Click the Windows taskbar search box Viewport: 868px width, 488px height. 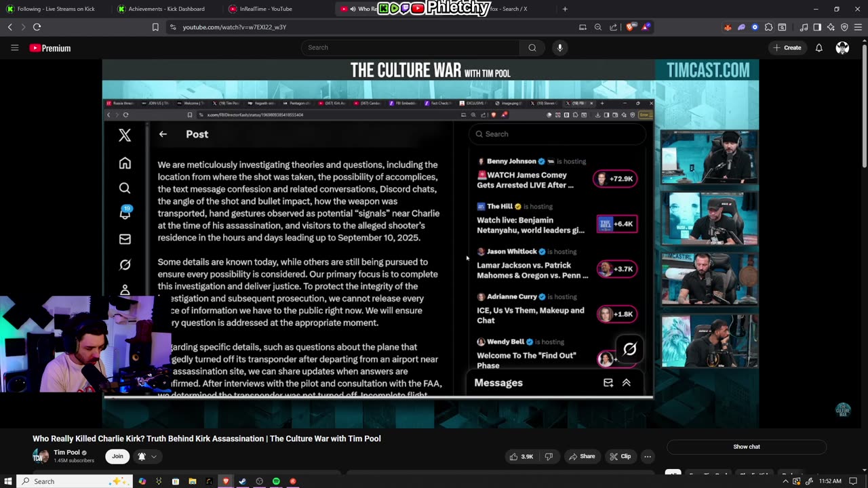coord(73,481)
